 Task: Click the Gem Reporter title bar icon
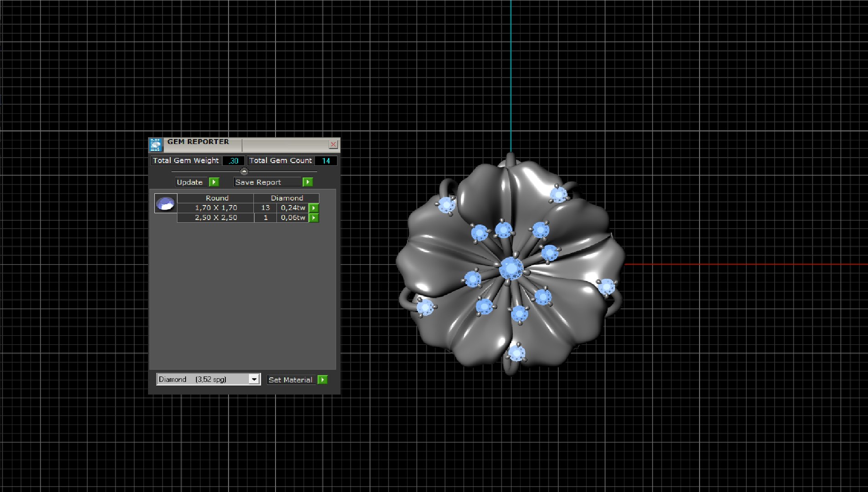click(x=156, y=145)
